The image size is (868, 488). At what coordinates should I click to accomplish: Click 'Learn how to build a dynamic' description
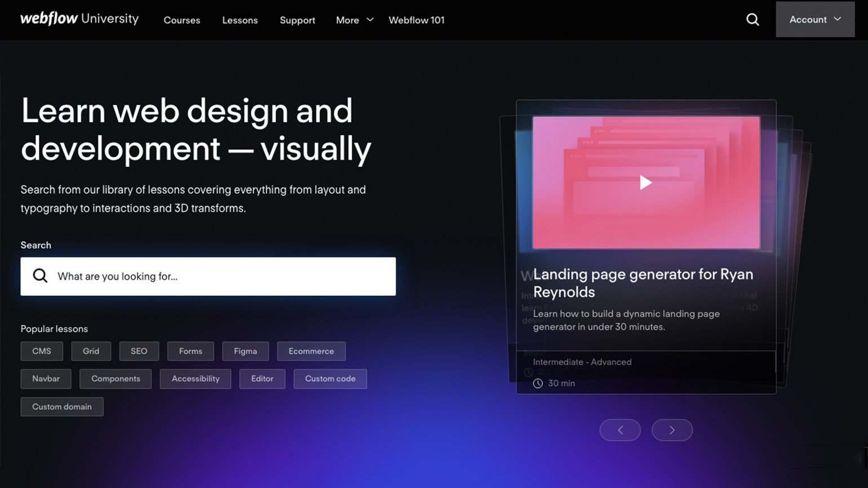626,320
